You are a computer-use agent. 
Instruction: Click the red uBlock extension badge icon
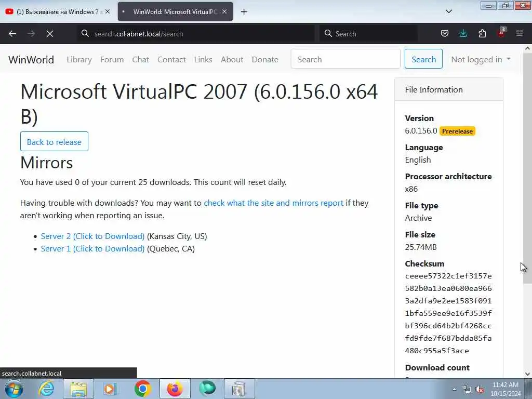pos(501,33)
